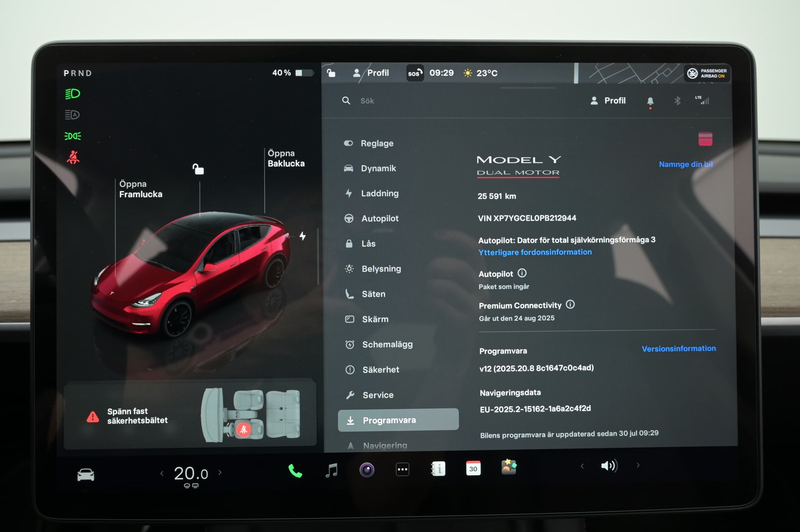
Task: Tap the PRND gear indicator
Action: tap(78, 73)
